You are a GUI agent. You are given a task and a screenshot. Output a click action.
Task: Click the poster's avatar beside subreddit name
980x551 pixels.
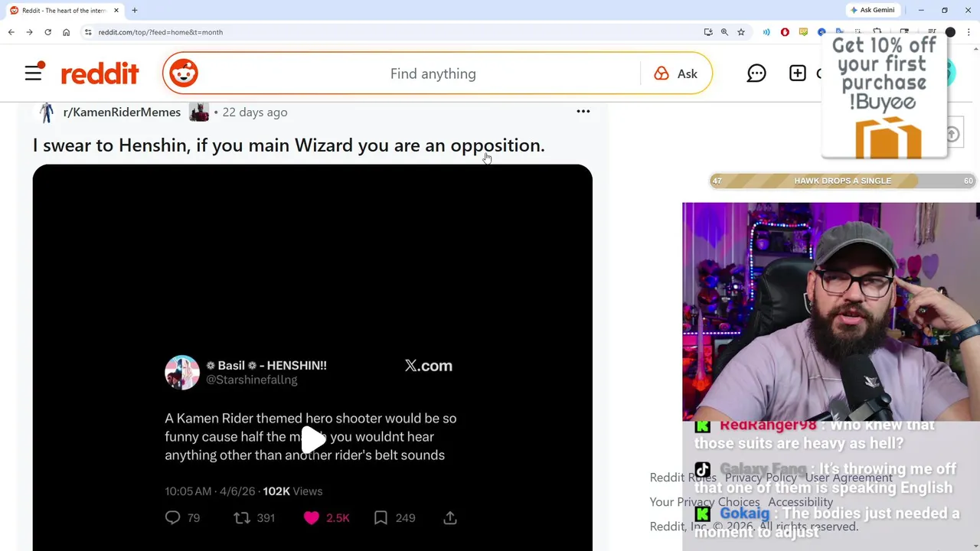[199, 112]
